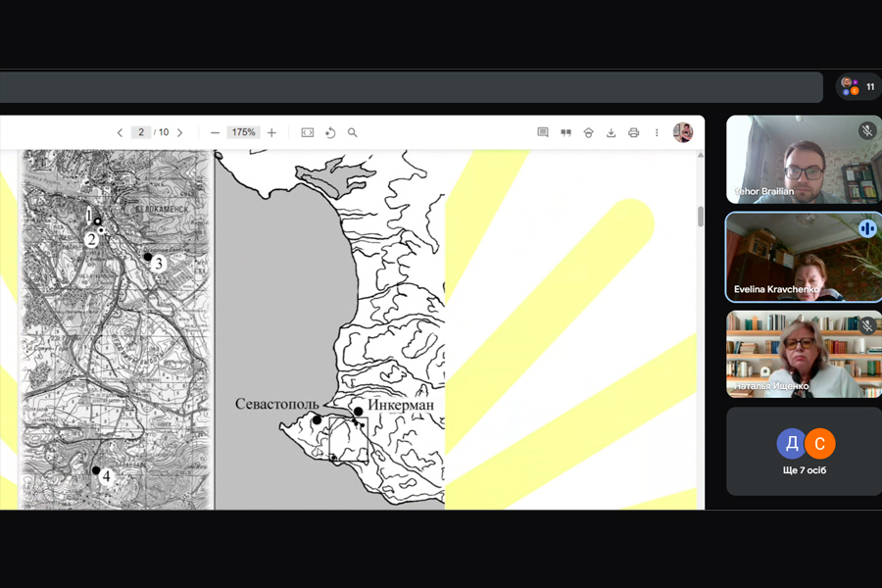Viewport: 882px width, 588px height.
Task: Open the three-dot more options menu
Action: [x=657, y=133]
